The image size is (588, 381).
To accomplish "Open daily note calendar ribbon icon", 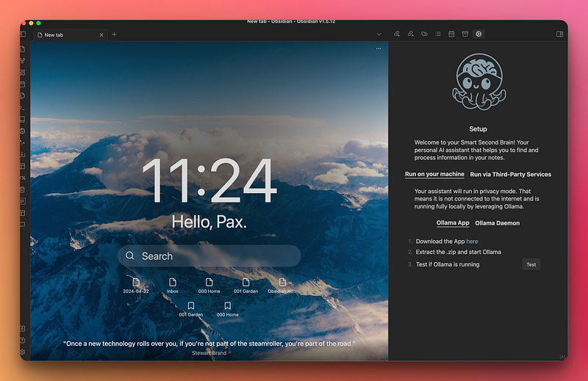I will pos(23,84).
